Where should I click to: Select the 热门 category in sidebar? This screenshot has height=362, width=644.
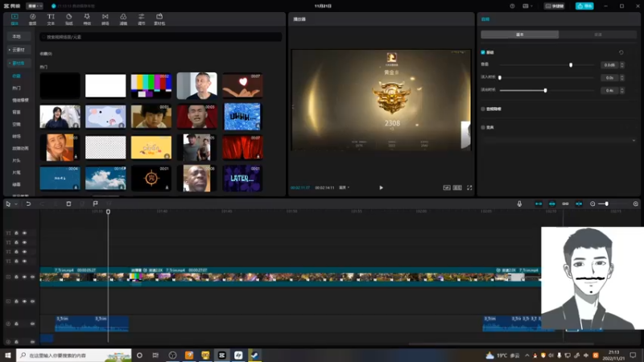(16, 88)
